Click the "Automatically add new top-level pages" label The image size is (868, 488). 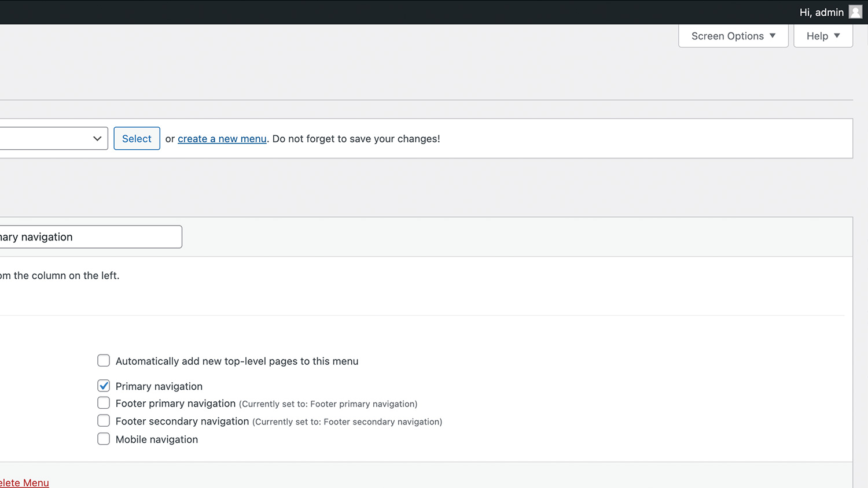[237, 361]
